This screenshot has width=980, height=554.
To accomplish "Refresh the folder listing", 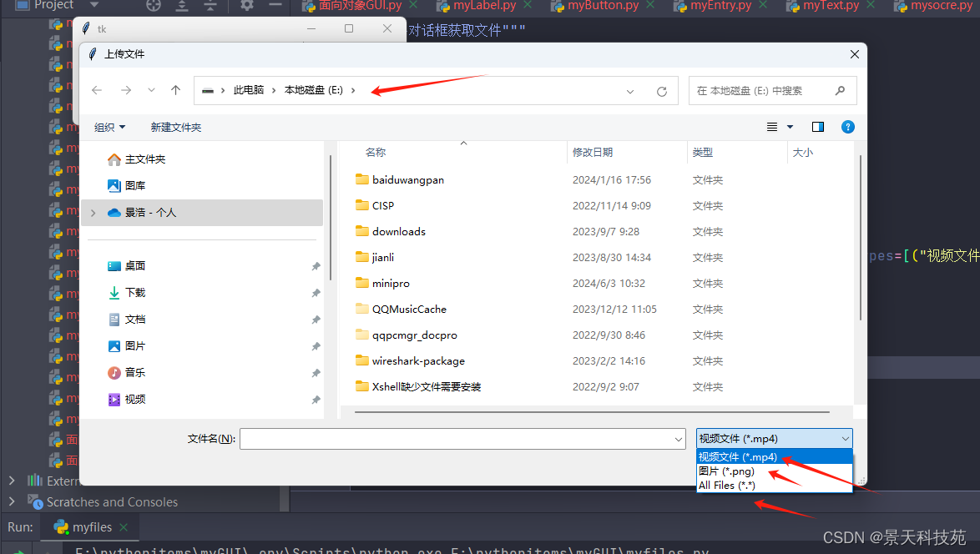I will pyautogui.click(x=662, y=91).
